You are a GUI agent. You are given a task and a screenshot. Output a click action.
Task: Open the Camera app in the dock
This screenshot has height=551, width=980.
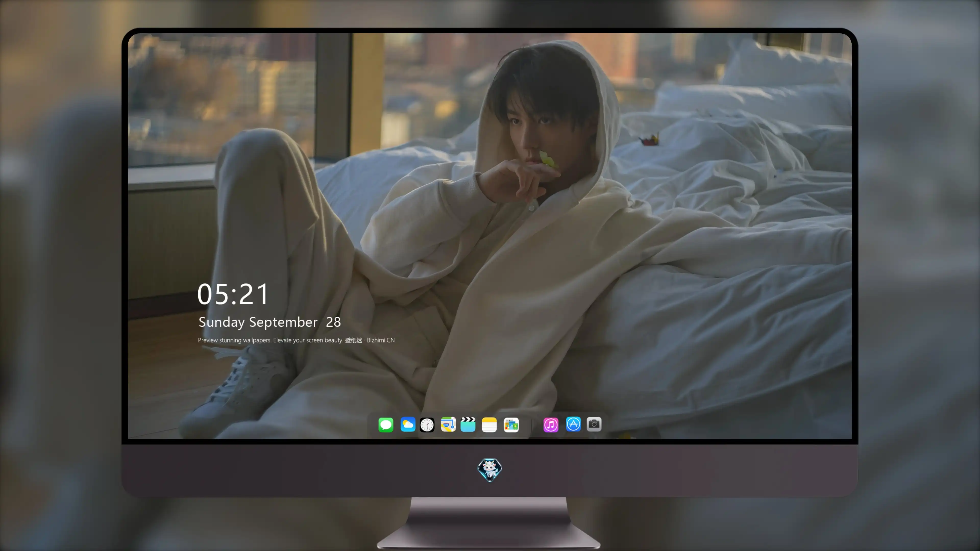pyautogui.click(x=594, y=424)
